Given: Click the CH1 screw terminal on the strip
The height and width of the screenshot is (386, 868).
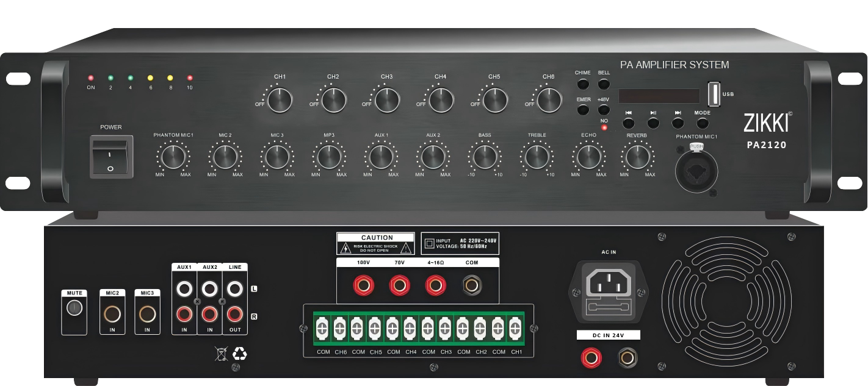Looking at the screenshot, I should click(516, 329).
